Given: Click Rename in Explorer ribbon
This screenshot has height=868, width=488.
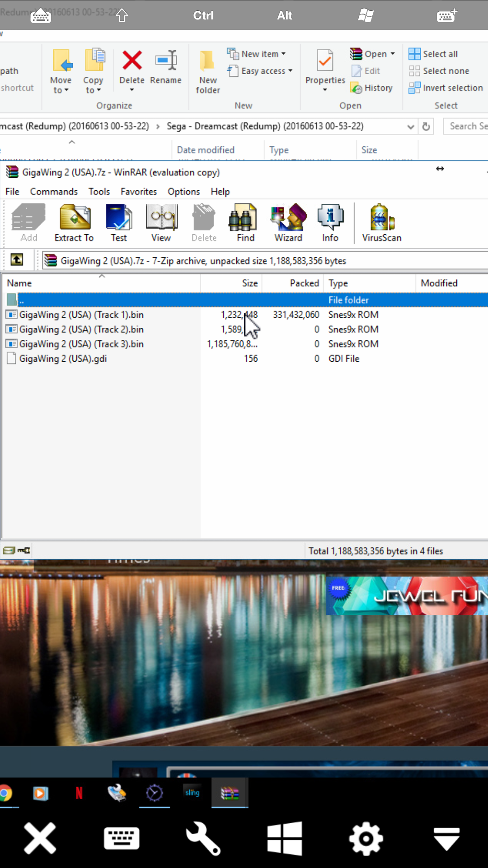Looking at the screenshot, I should pos(166,67).
